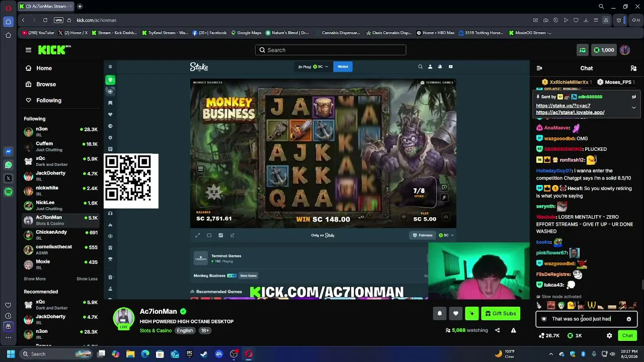Report the stream with the warning icon
This screenshot has width=644, height=362.
click(x=513, y=330)
